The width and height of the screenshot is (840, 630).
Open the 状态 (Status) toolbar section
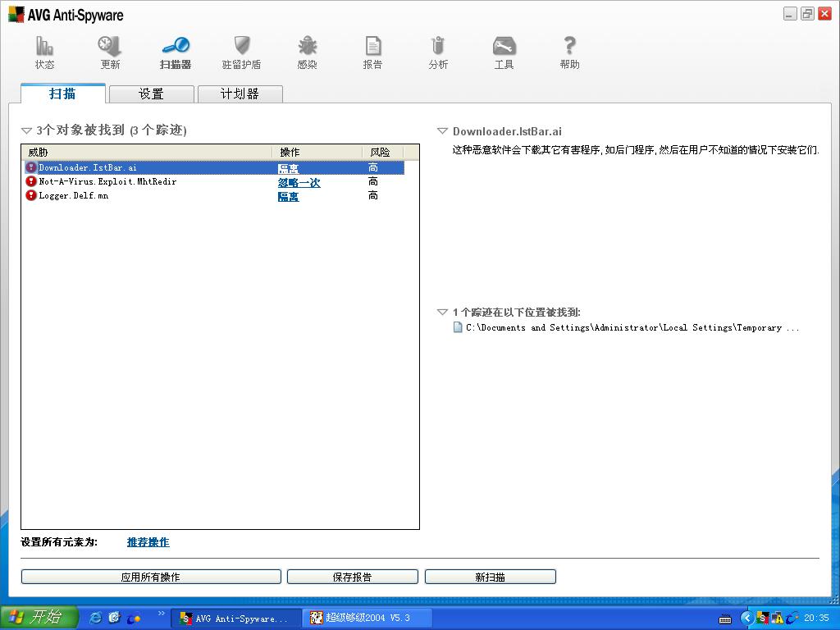pyautogui.click(x=44, y=52)
